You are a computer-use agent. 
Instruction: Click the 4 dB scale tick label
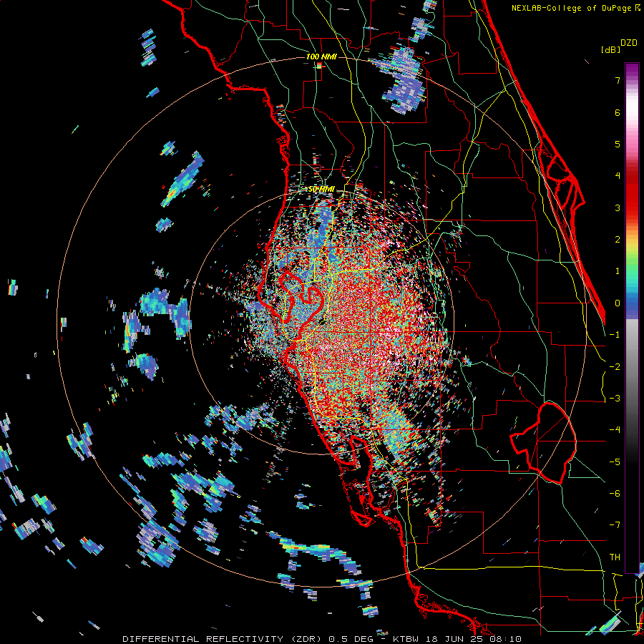(x=618, y=176)
